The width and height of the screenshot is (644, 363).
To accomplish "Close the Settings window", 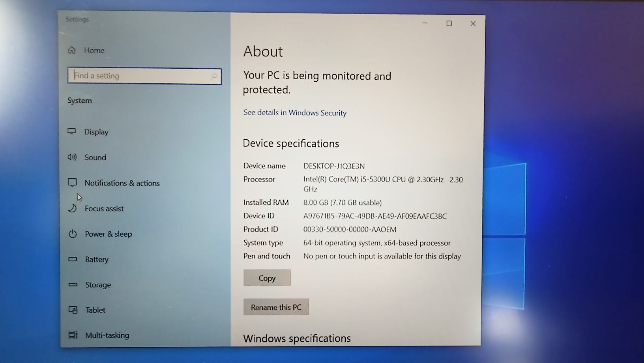I will coord(473,24).
